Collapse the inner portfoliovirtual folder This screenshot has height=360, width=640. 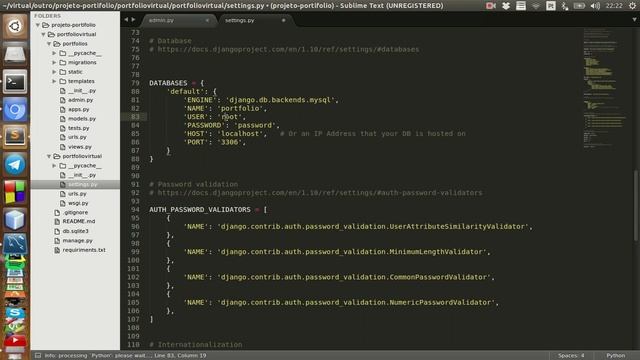[x=49, y=156]
